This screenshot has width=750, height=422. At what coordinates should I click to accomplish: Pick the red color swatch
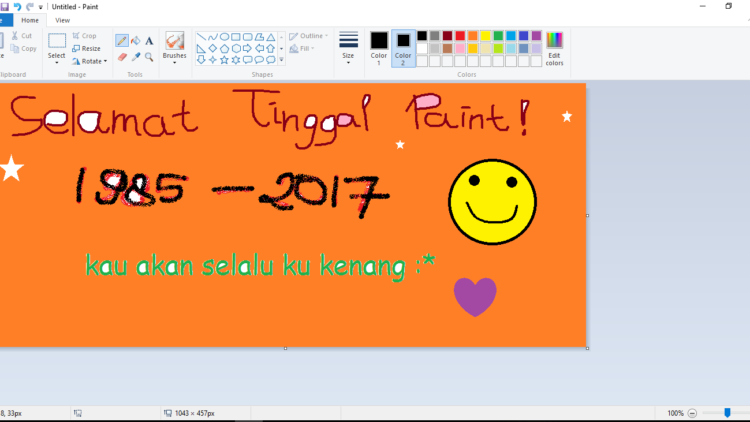(460, 36)
